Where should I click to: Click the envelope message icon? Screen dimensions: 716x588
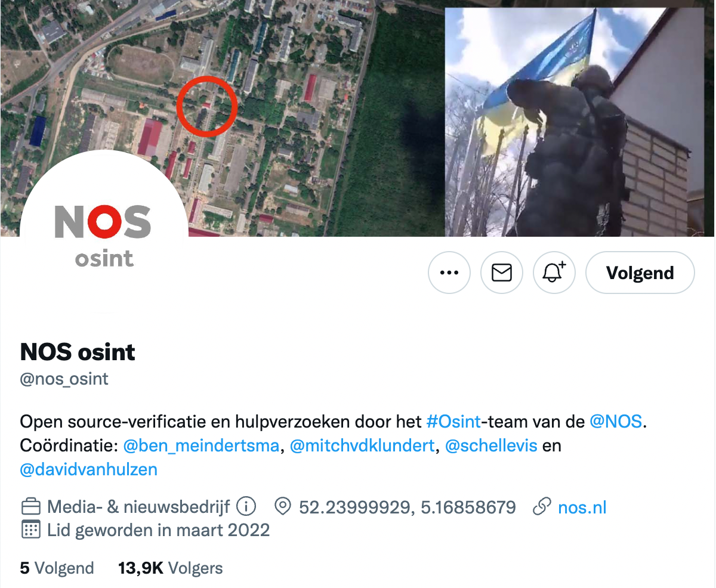point(502,273)
